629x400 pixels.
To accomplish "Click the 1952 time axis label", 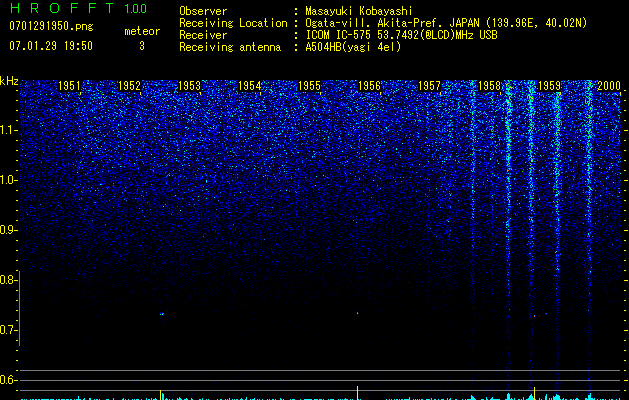I will (129, 86).
